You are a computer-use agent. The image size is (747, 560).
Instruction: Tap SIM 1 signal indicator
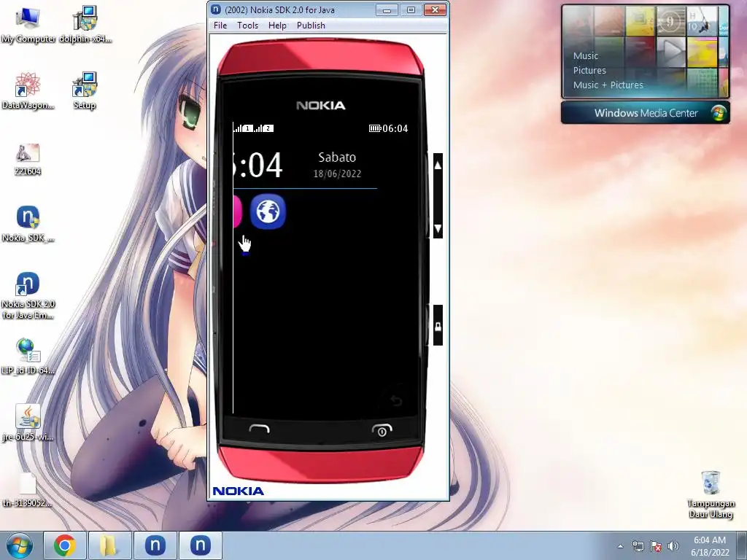(243, 128)
